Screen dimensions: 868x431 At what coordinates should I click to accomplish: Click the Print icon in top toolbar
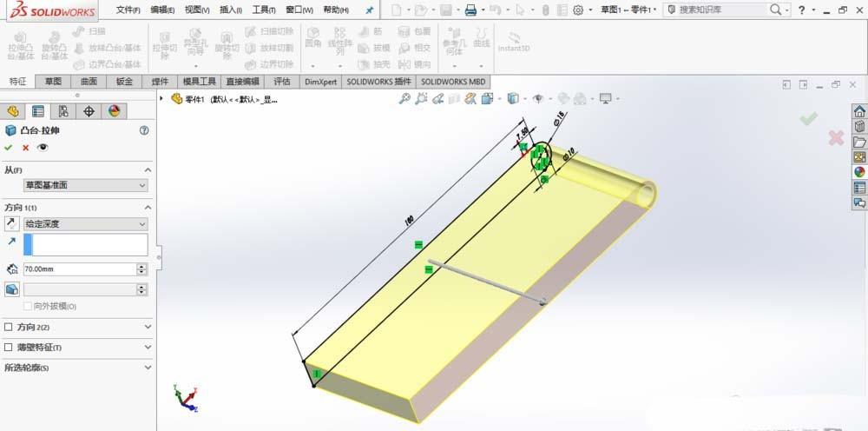point(470,10)
